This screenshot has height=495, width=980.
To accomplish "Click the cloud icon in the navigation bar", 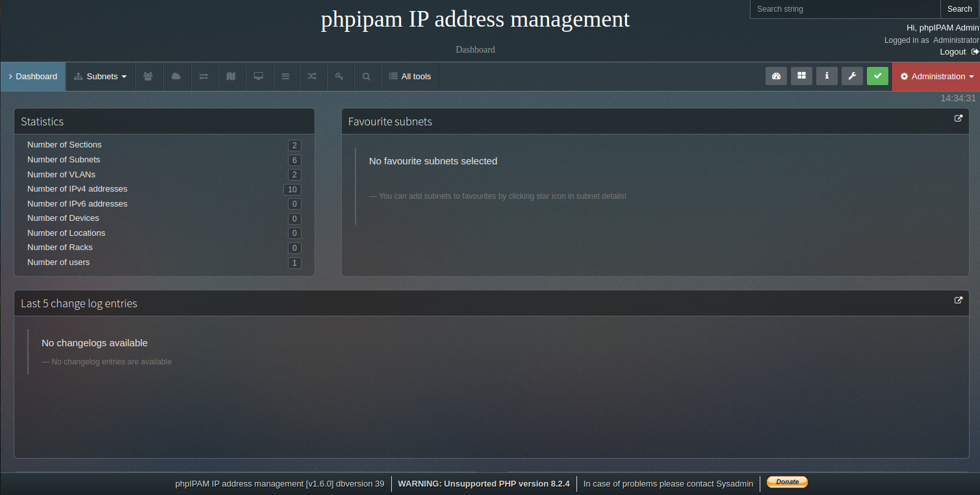I will coord(176,77).
